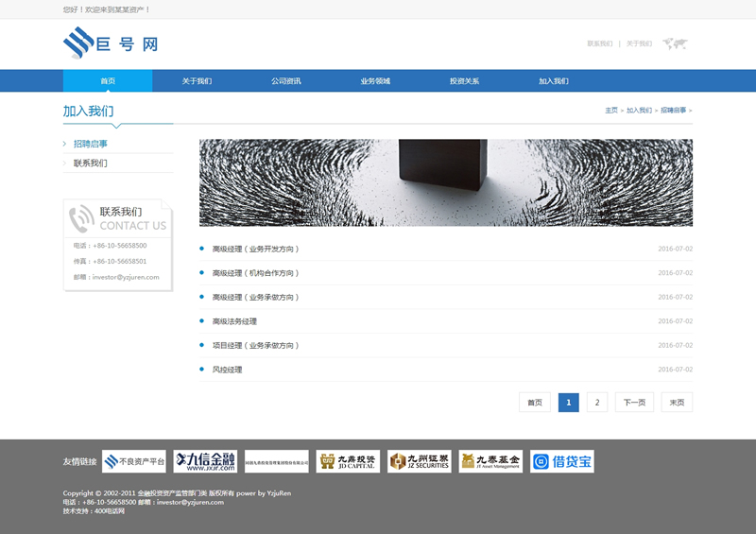Click the 九泰基金 partner logo
Viewport: 756px width, 534px height.
pos(490,461)
